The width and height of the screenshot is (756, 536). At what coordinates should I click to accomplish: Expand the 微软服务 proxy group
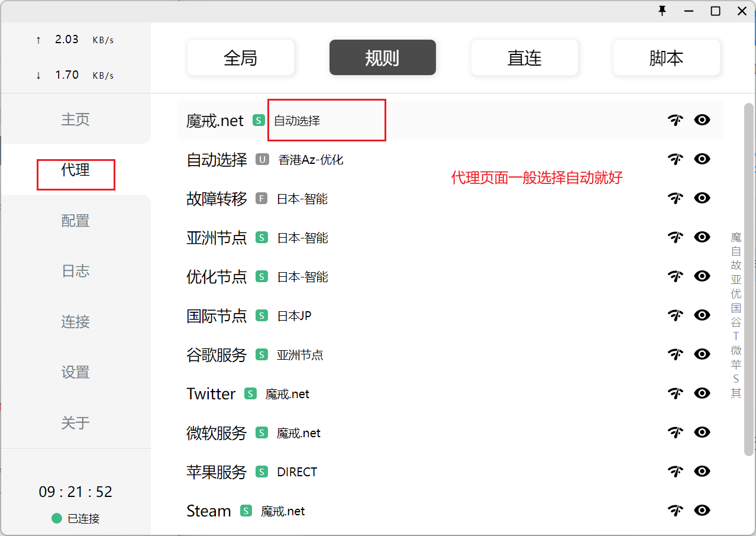(x=451, y=432)
